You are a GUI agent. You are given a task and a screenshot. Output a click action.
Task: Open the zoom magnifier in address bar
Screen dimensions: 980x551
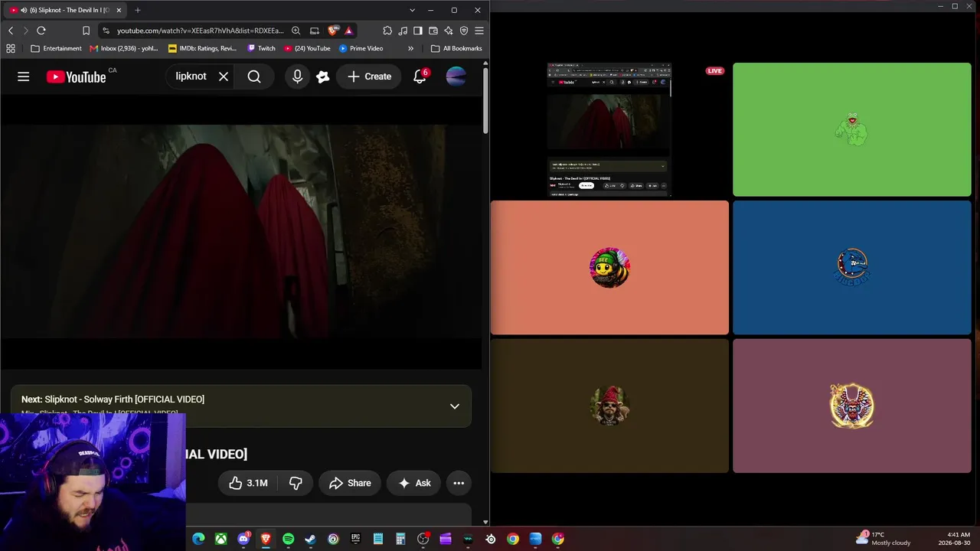(296, 31)
